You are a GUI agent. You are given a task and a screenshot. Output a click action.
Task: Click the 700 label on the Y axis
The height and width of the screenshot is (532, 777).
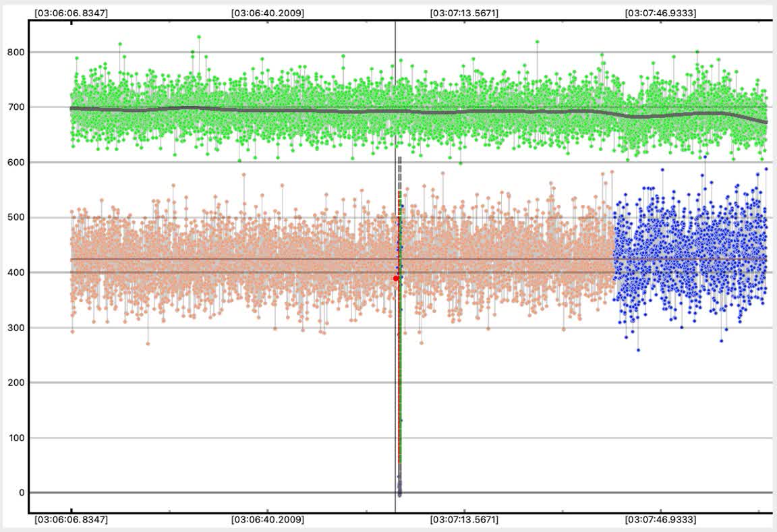[16, 107]
